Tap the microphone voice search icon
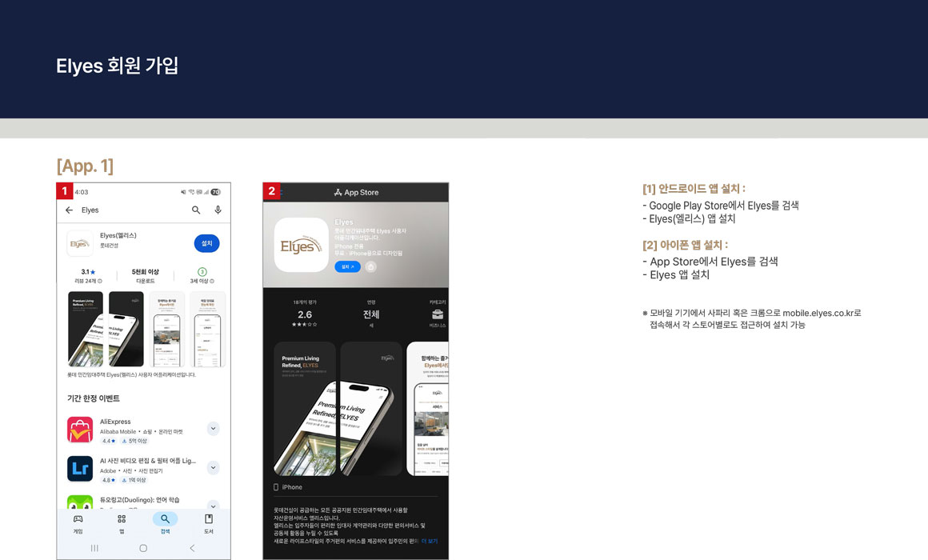 point(218,210)
